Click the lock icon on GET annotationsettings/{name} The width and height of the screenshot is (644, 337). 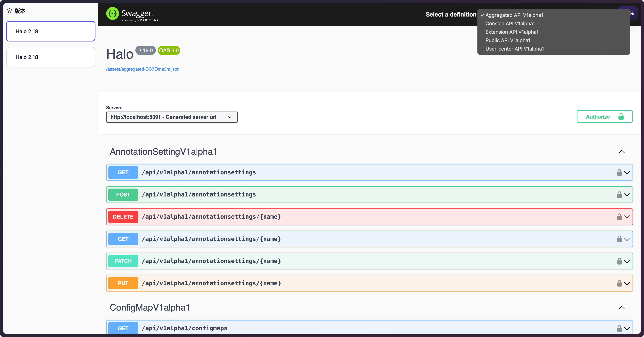(619, 239)
